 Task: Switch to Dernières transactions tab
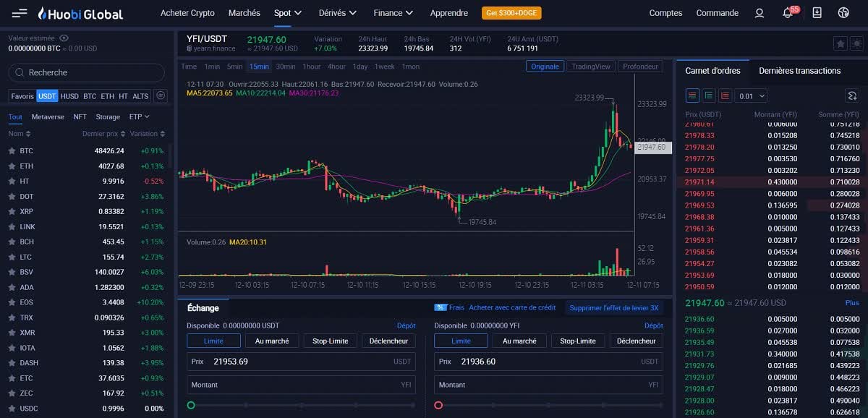(799, 71)
